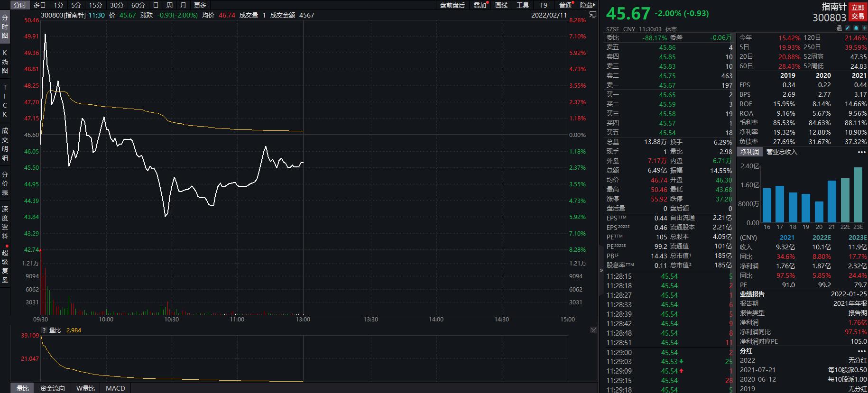
Task: Click the 2021-07-21 dividend row
Action: click(x=803, y=370)
